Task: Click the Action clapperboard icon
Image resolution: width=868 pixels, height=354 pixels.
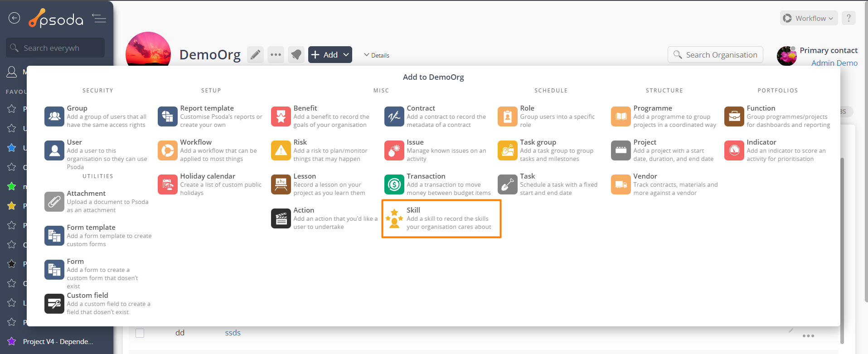Action: click(x=281, y=218)
